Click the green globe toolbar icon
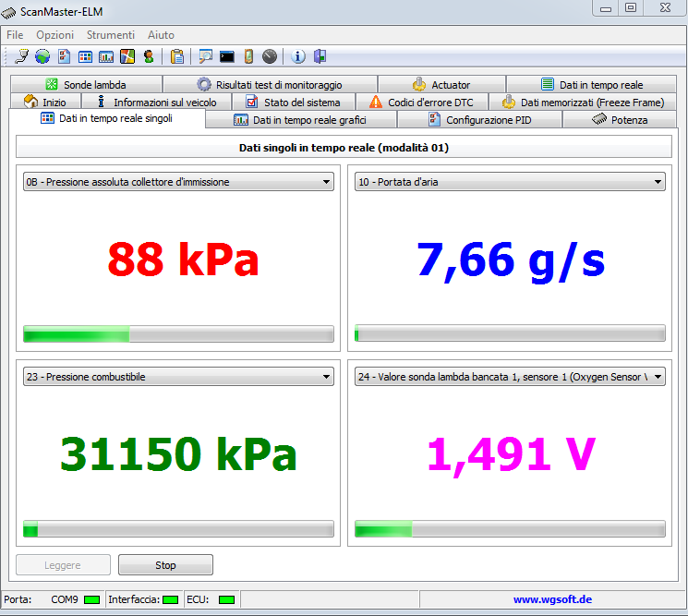Screen dimensions: 688x616 click(42, 56)
